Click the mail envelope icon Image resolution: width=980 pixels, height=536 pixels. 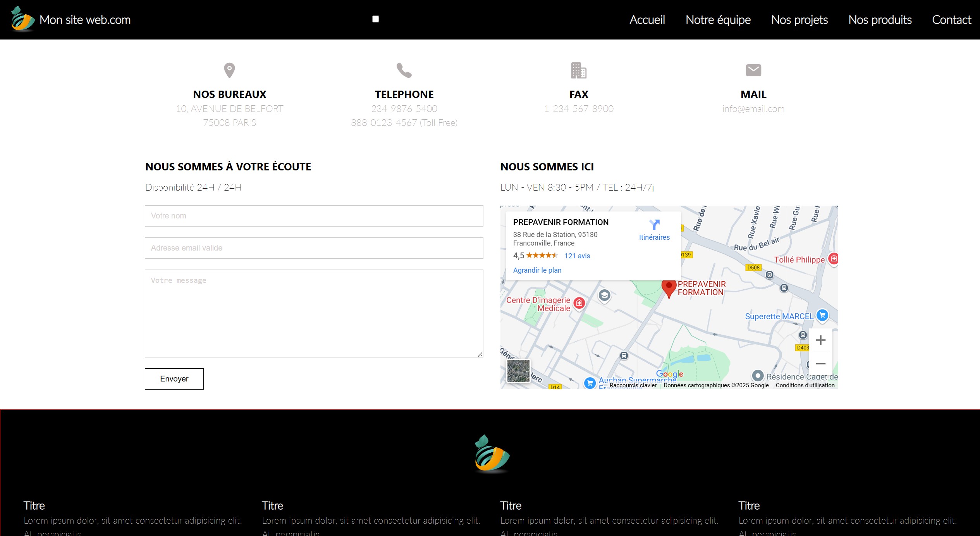point(753,70)
